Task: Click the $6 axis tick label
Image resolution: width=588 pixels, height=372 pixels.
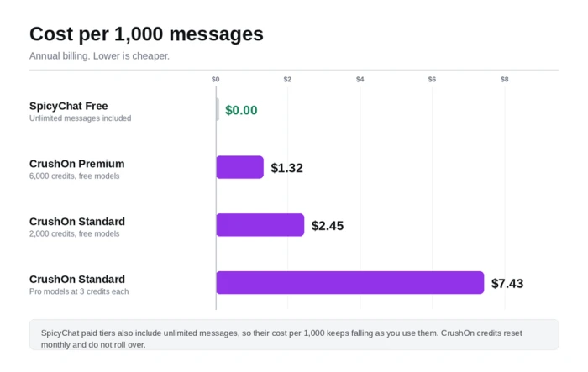Action: tap(432, 79)
